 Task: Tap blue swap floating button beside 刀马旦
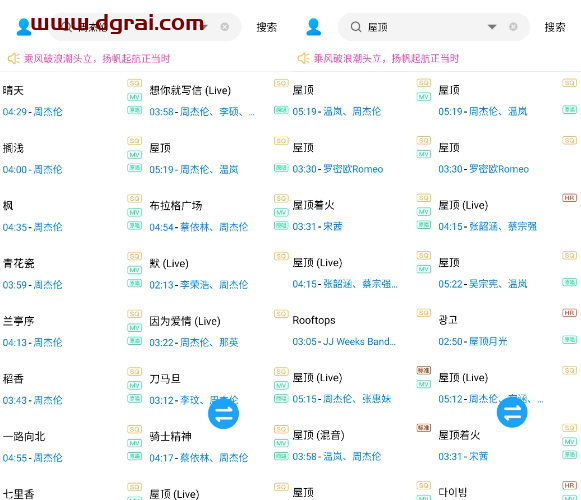[x=223, y=414]
